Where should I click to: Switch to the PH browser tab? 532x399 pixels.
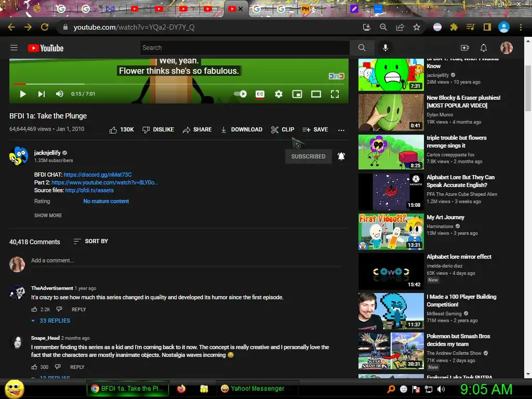[305, 9]
